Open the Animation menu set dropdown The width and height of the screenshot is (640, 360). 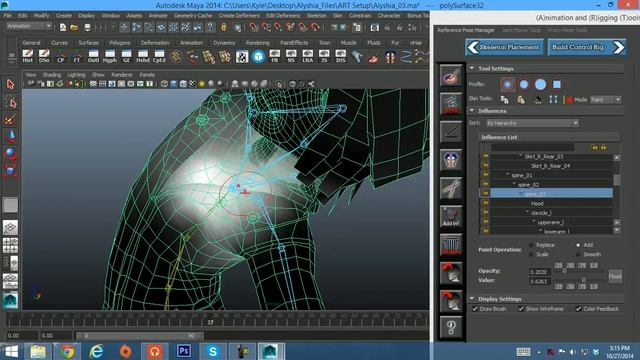tap(29, 27)
